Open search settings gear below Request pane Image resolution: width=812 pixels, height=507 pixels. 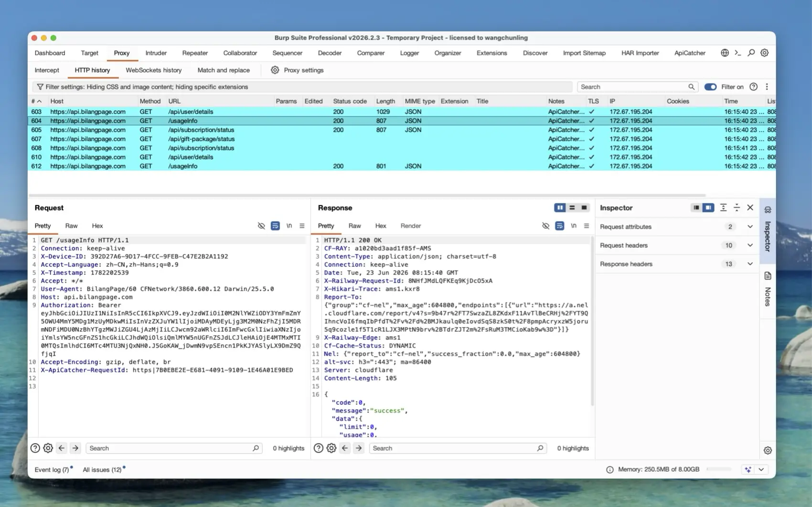48,448
